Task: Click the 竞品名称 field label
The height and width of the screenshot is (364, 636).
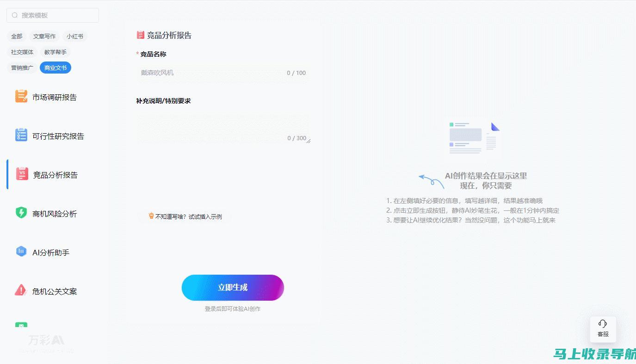Action: pyautogui.click(x=153, y=54)
